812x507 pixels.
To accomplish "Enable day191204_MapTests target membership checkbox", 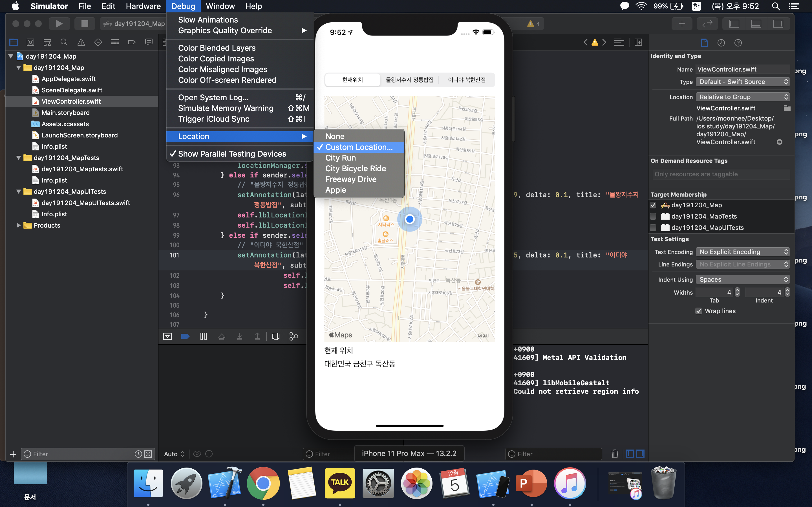I will (653, 216).
